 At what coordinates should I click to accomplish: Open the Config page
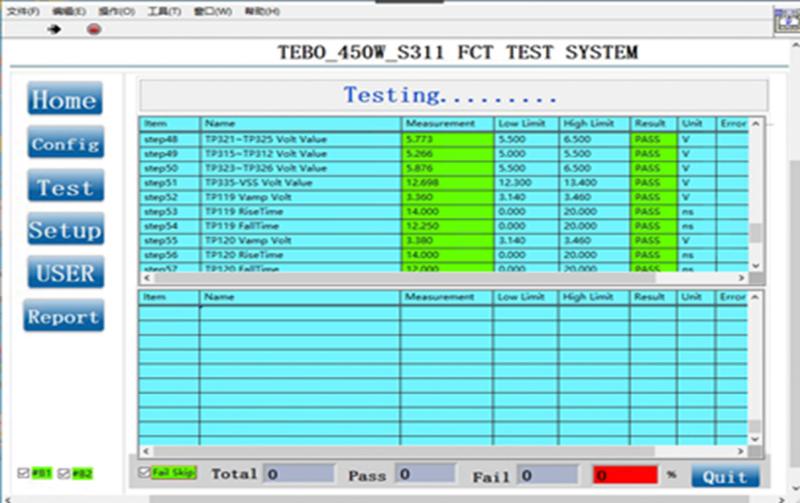[64, 144]
